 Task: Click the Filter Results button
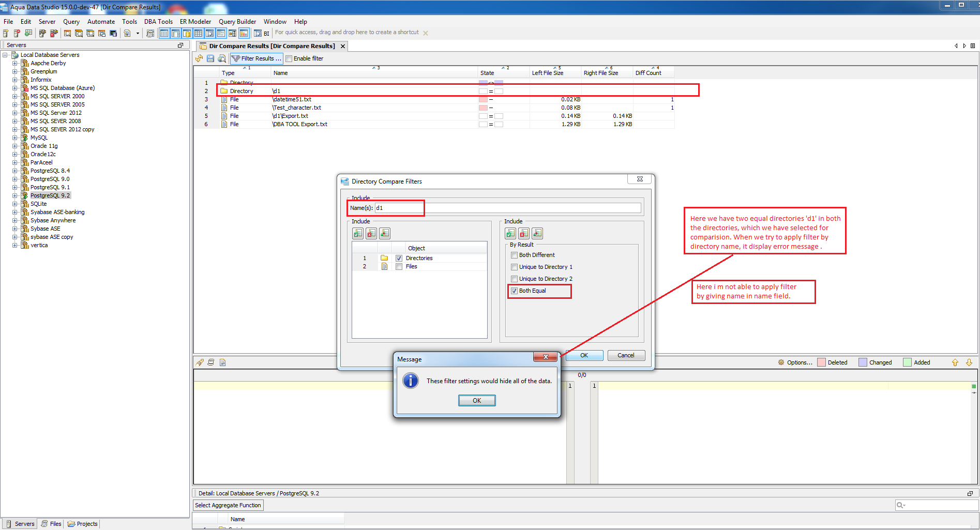(x=257, y=58)
